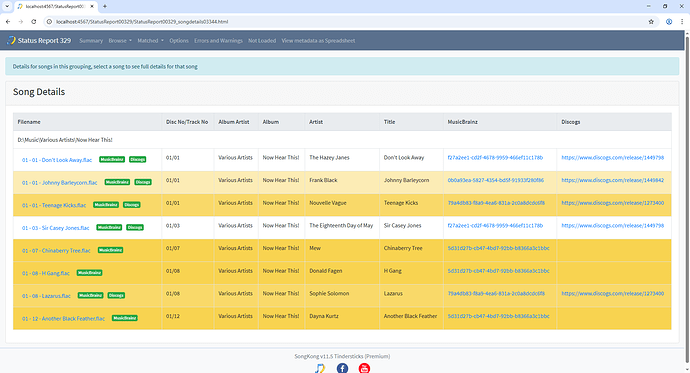Screen dimensions: 690x373
Task: Click the browser address bar URL
Action: (142, 22)
